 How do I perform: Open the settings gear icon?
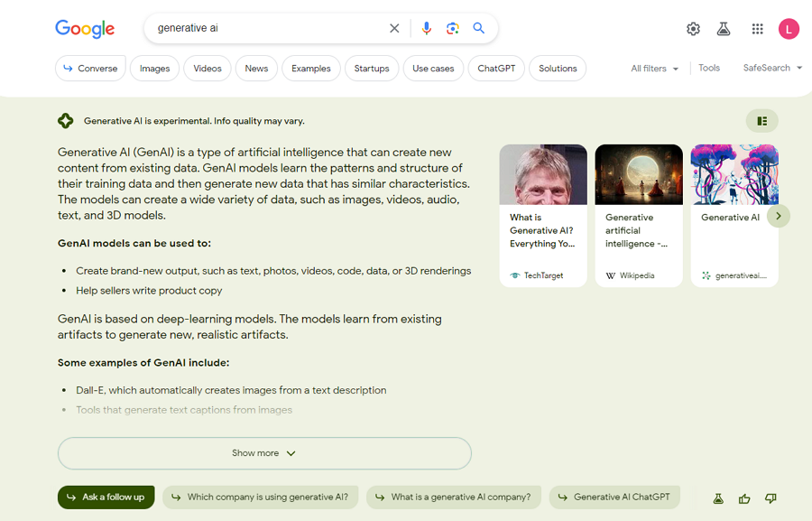tap(693, 29)
